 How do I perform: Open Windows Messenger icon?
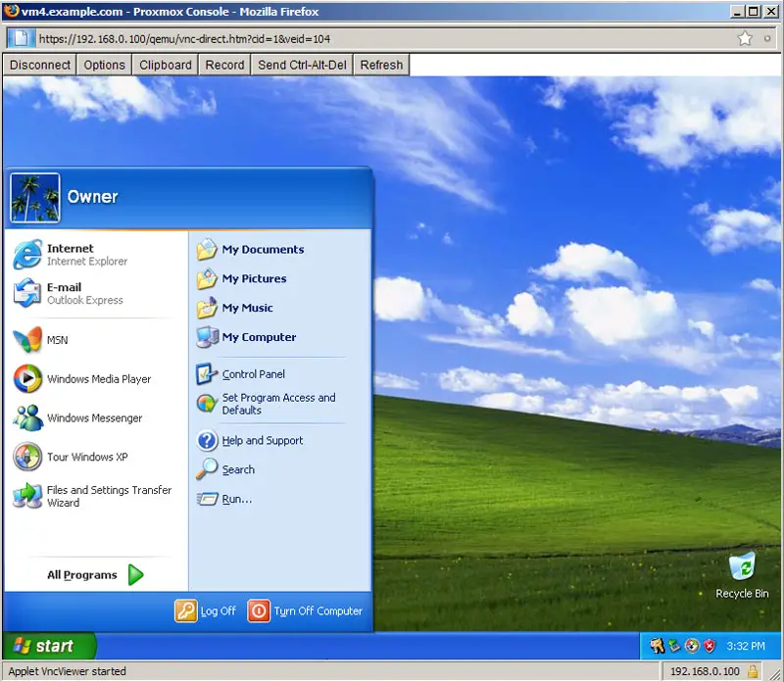[27, 417]
